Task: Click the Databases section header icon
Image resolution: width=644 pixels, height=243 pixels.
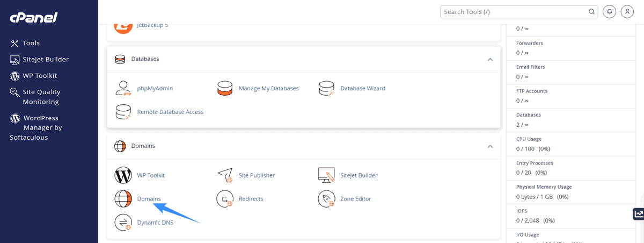Action: tap(120, 59)
